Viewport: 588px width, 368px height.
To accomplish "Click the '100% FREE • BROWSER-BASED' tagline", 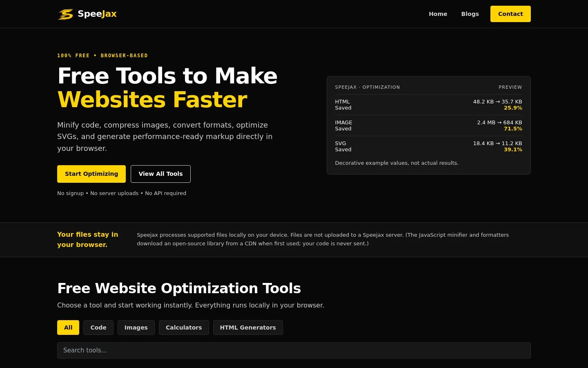I will click(x=102, y=56).
